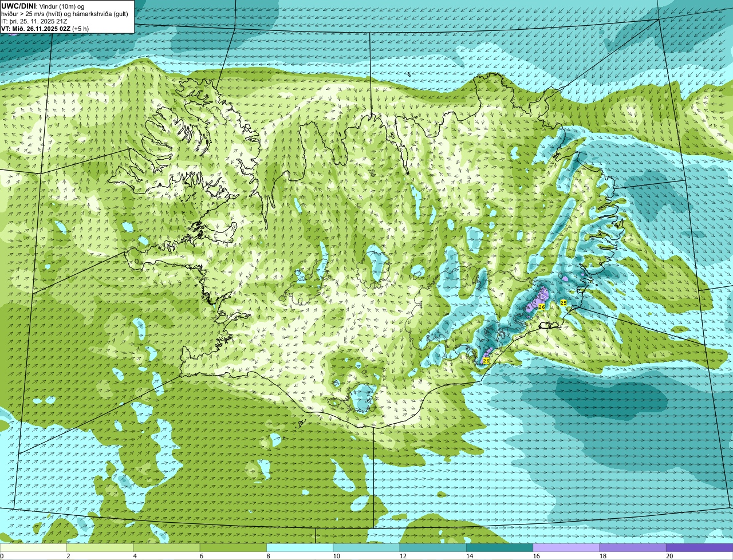Click the yellow "26" gust marker nearest the "25" marker
The width and height of the screenshot is (733, 560).
click(x=541, y=307)
